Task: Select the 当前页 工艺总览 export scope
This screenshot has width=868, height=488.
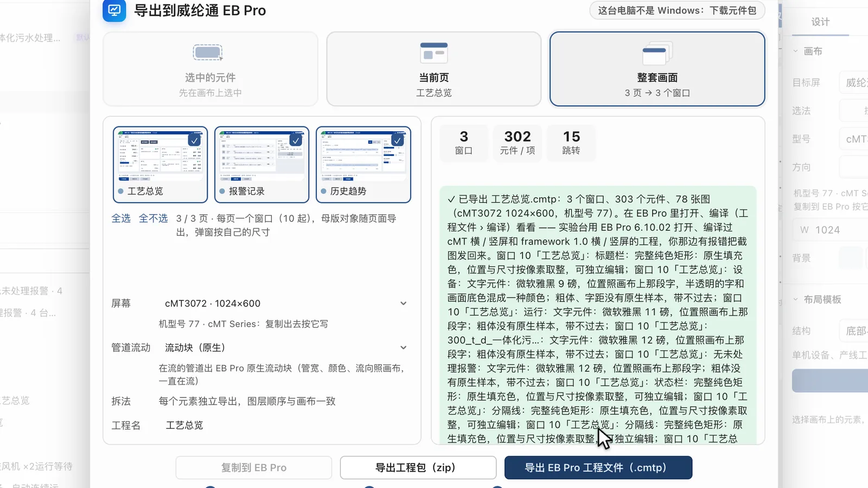Action: 434,69
